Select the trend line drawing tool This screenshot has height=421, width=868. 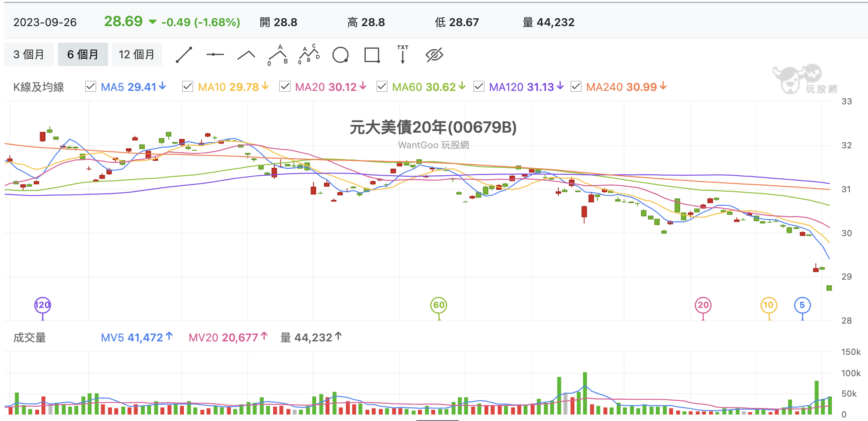[184, 55]
